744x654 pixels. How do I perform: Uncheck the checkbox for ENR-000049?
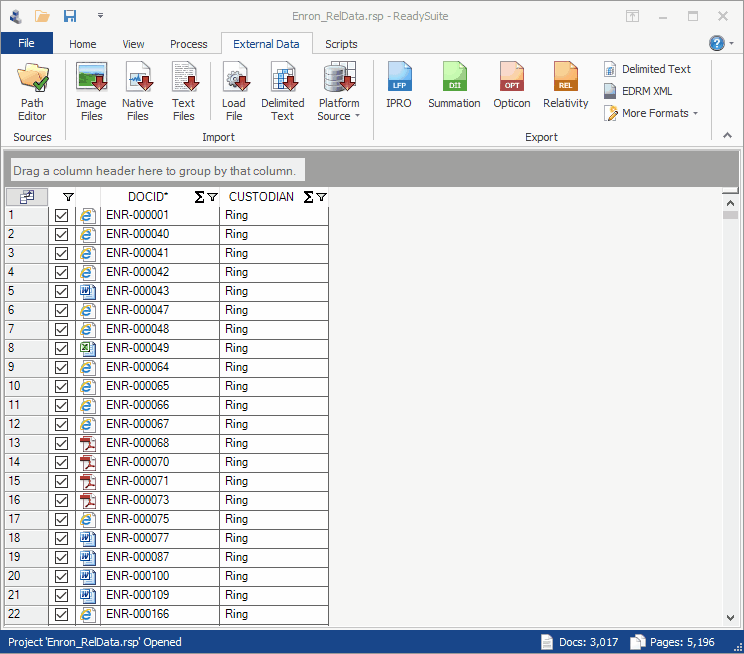[61, 348]
